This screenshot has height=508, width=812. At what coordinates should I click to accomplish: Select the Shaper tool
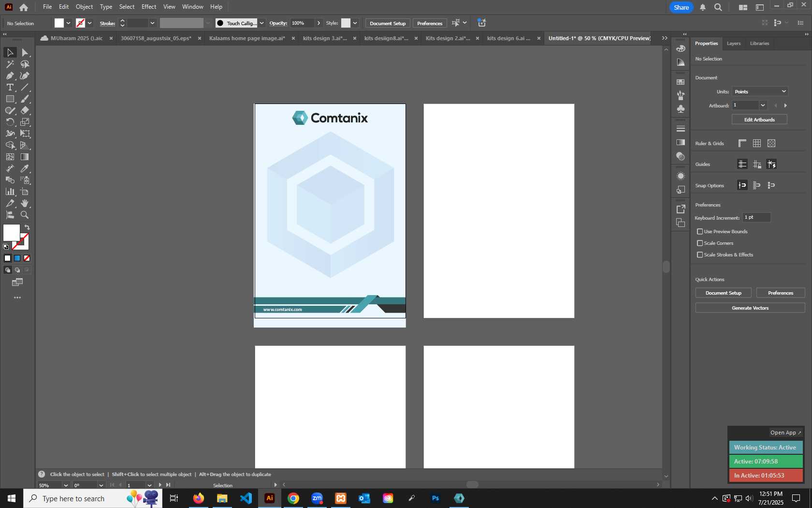pos(10,110)
